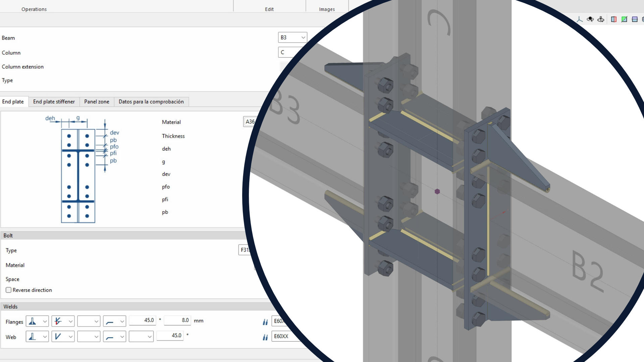Click the rotate around vertical axis icon
This screenshot has width=644, height=362.
coord(601,19)
